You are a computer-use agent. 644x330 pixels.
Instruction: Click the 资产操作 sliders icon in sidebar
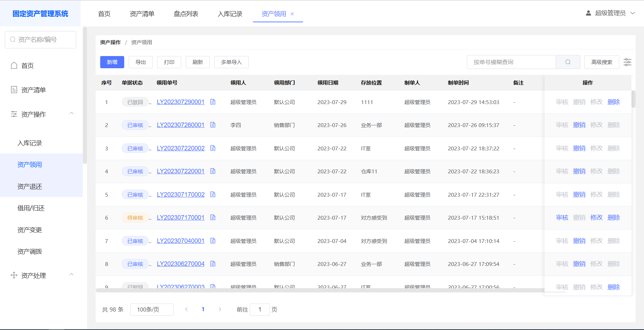[14, 114]
